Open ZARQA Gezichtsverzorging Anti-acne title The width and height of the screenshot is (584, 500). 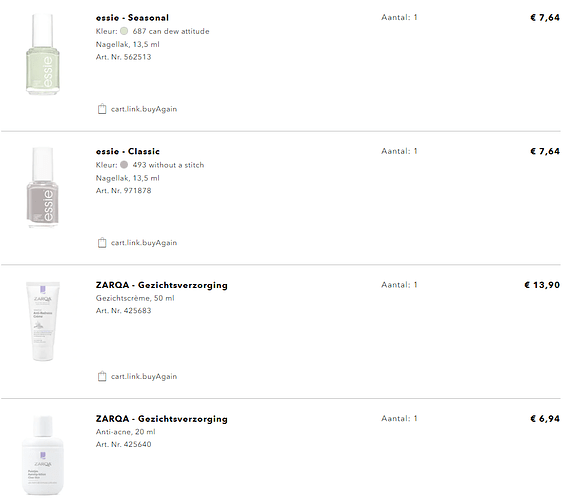point(162,419)
